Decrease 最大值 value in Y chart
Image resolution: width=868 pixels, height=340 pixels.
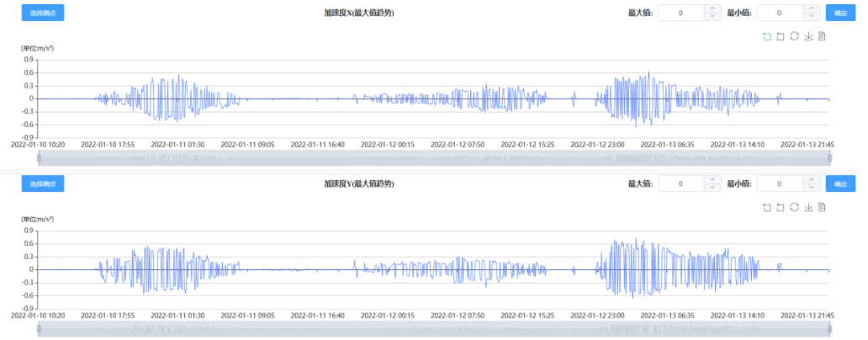click(x=712, y=188)
